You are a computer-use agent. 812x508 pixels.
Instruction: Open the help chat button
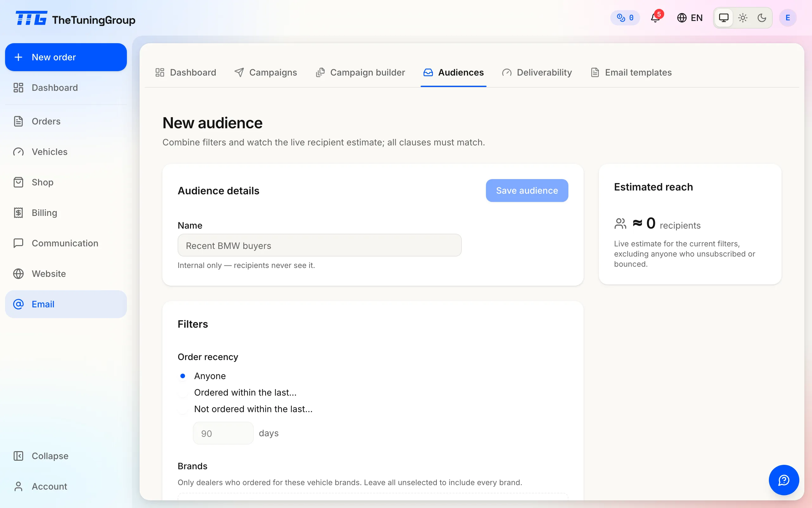tap(784, 480)
